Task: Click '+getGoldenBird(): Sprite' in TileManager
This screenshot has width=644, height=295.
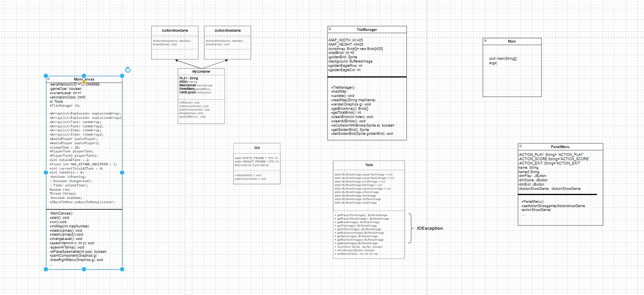Action: point(350,130)
